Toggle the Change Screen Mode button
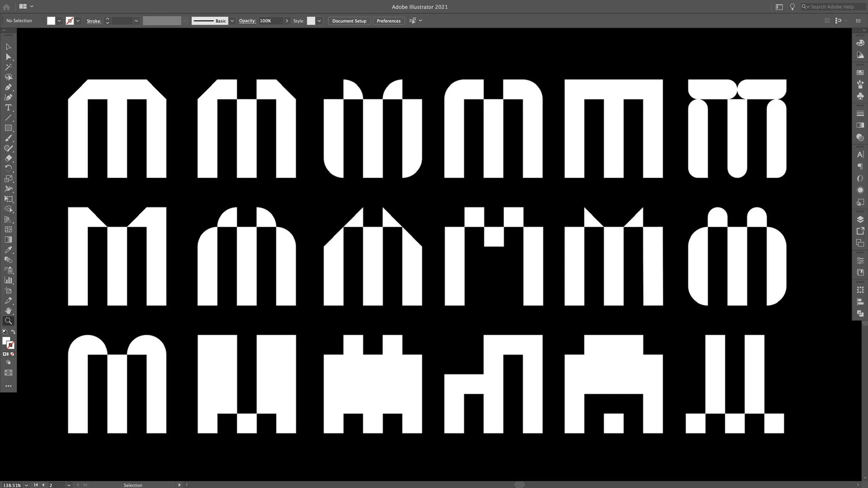 8,373
